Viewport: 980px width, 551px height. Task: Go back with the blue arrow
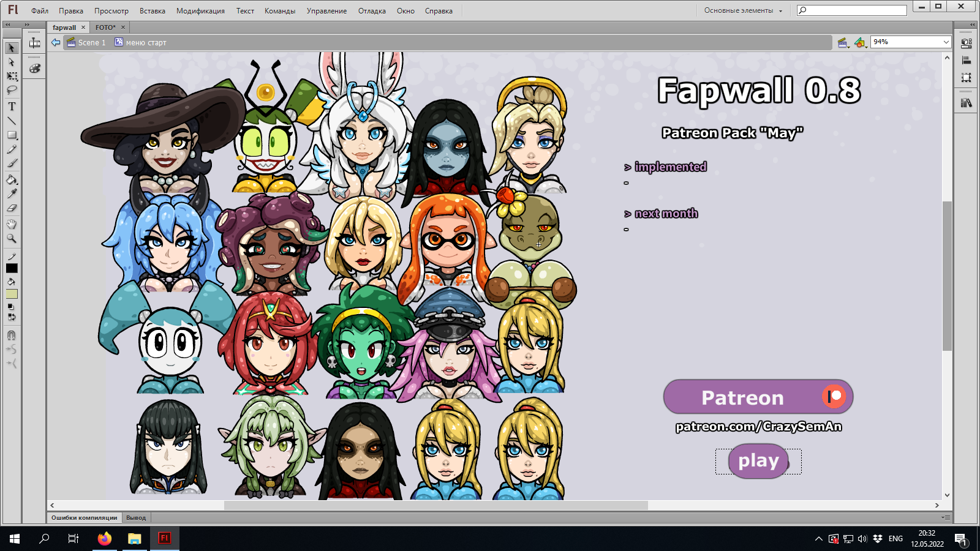[56, 42]
